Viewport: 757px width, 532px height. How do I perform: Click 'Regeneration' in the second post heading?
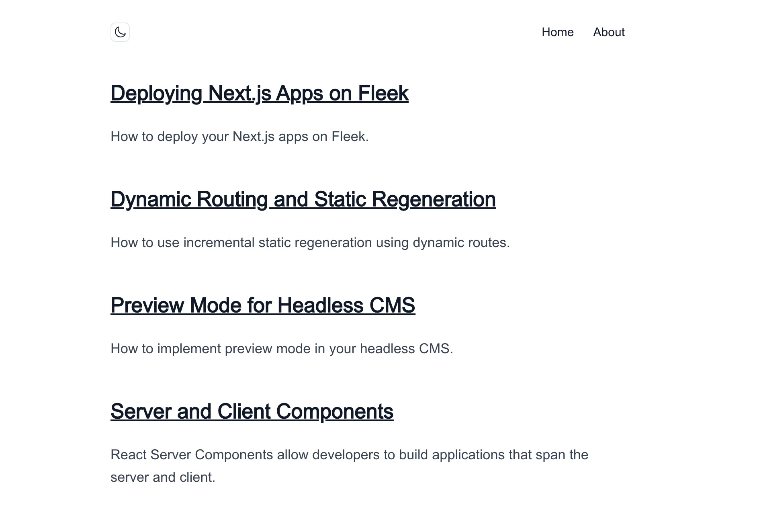point(434,199)
